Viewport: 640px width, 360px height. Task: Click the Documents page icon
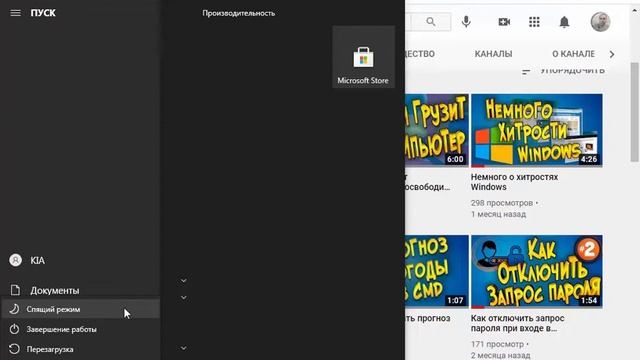click(x=15, y=290)
